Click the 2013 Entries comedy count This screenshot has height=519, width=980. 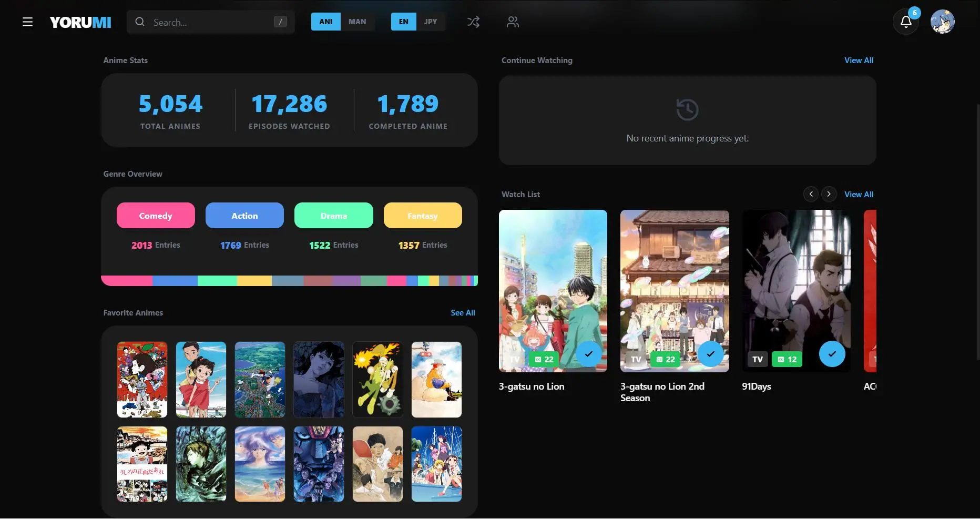point(156,245)
